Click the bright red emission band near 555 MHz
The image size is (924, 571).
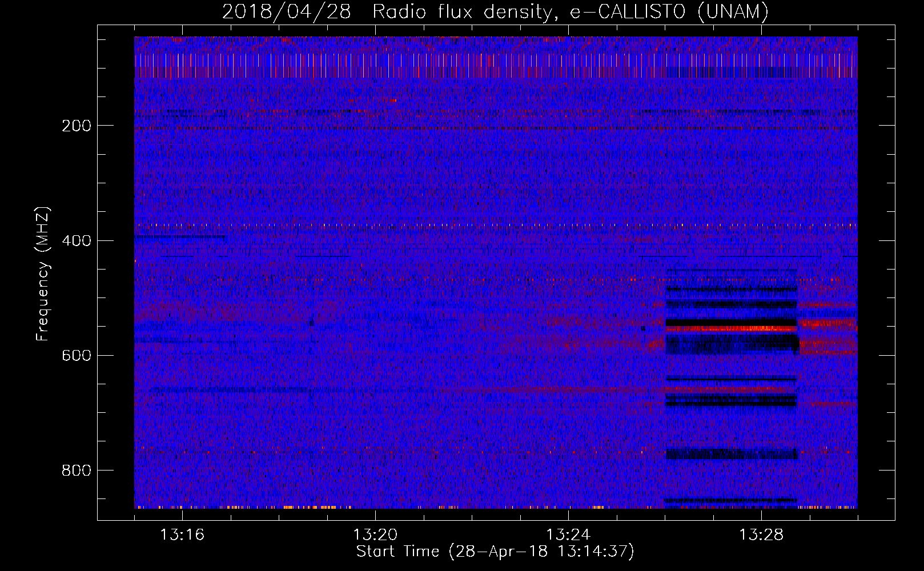tap(732, 329)
